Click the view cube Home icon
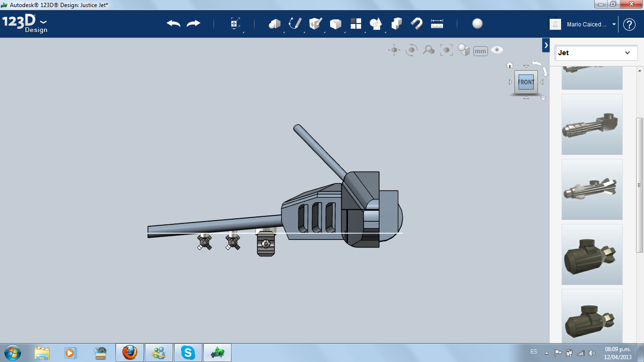This screenshot has width=644, height=362. [x=510, y=65]
